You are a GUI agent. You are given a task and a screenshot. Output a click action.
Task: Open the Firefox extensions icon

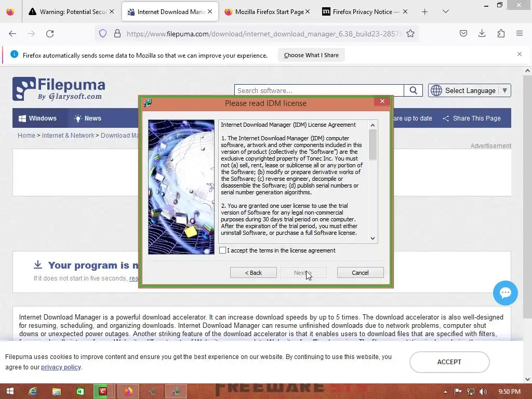[x=501, y=33]
